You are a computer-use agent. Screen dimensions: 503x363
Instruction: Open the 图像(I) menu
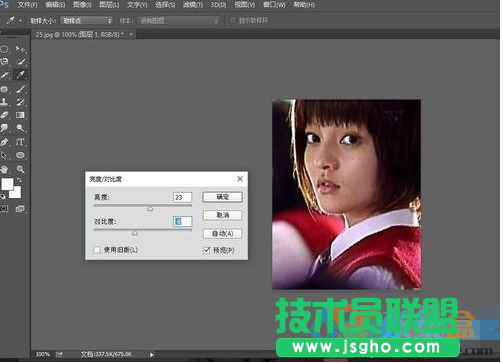click(x=82, y=5)
